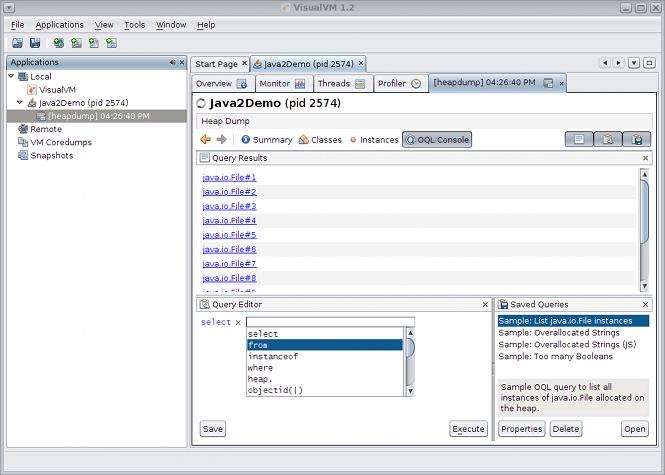Toggle the Query Results panel button at top right
Screen dimensions: 665x475
coord(577,140)
